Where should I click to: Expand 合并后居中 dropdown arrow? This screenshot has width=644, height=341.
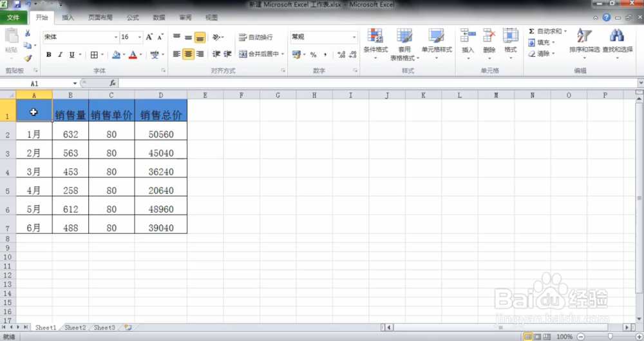point(283,54)
